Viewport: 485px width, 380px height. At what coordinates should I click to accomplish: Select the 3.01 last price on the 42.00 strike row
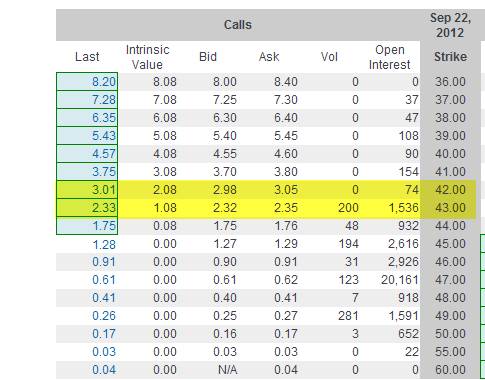(x=104, y=190)
